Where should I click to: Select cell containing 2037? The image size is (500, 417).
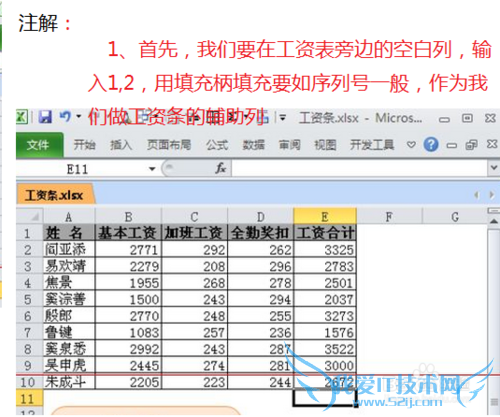[325, 299]
